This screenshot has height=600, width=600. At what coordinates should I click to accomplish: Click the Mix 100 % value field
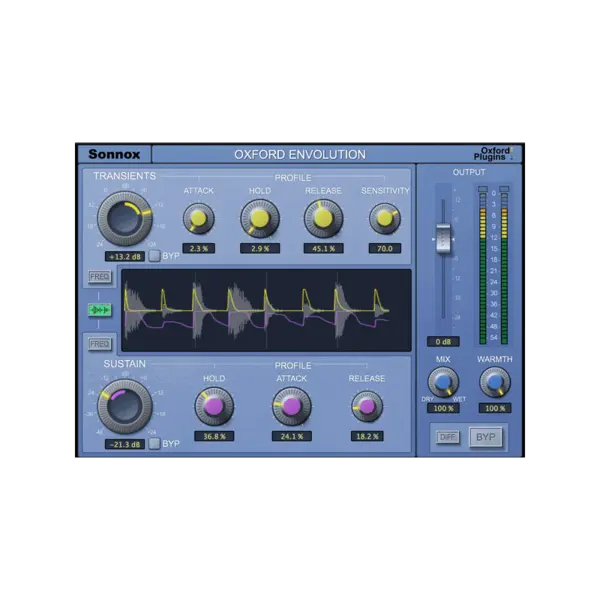pos(443,408)
